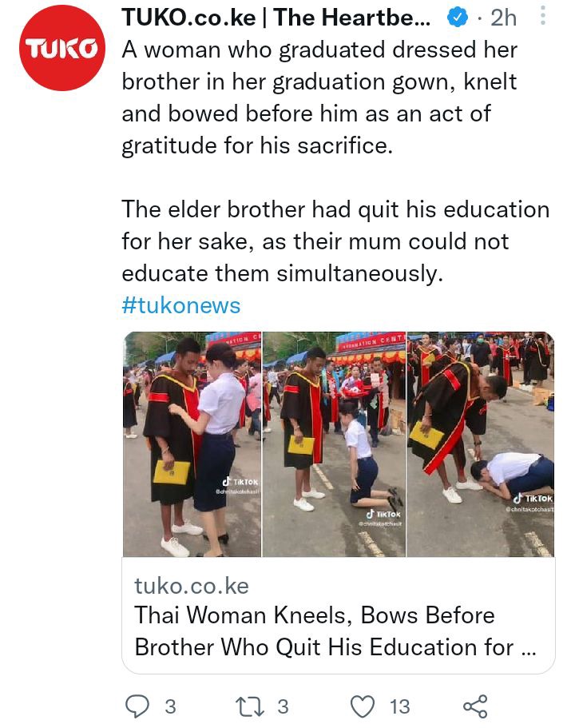This screenshot has width=575, height=728.
Task: Open the share icon
Action: coord(476,706)
